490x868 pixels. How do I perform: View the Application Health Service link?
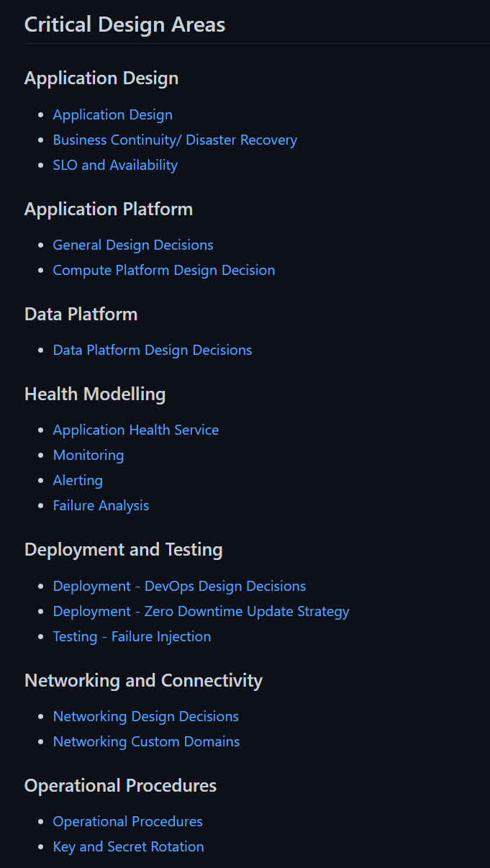tap(136, 430)
